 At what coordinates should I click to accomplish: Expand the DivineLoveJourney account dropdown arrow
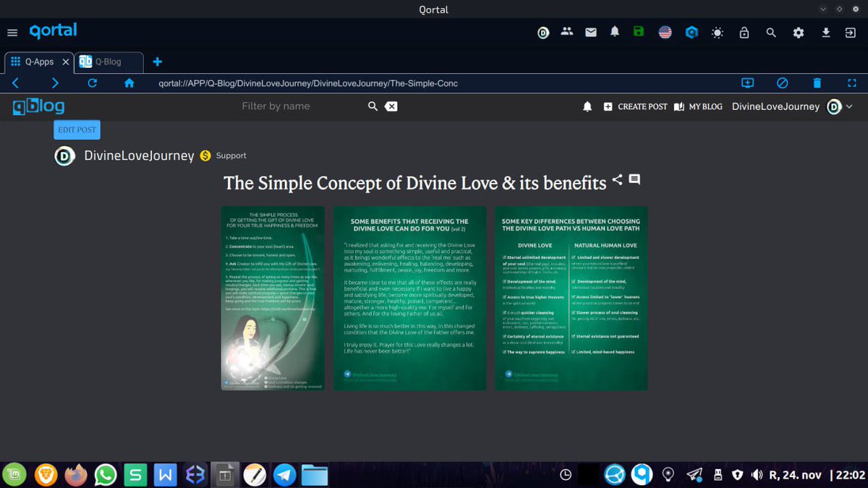[x=849, y=106]
